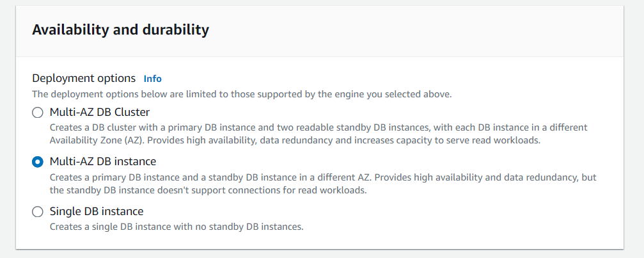Screen dimensions: 644x258
Task: Open the Info link beside Deployment options
Action: (x=152, y=79)
